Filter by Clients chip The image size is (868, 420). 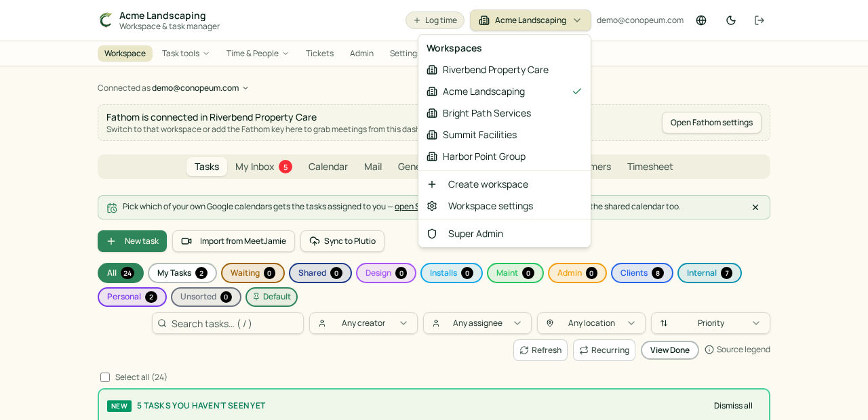(642, 273)
